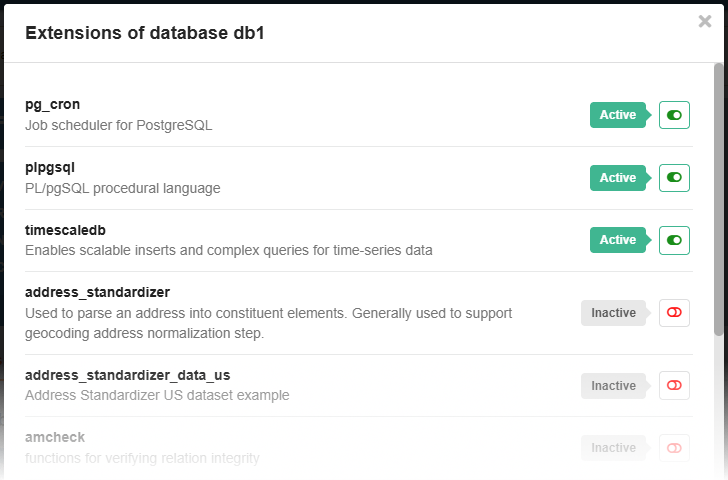This screenshot has height=480, width=728.
Task: Enable the address_standardizer extension toggle
Action: (674, 313)
